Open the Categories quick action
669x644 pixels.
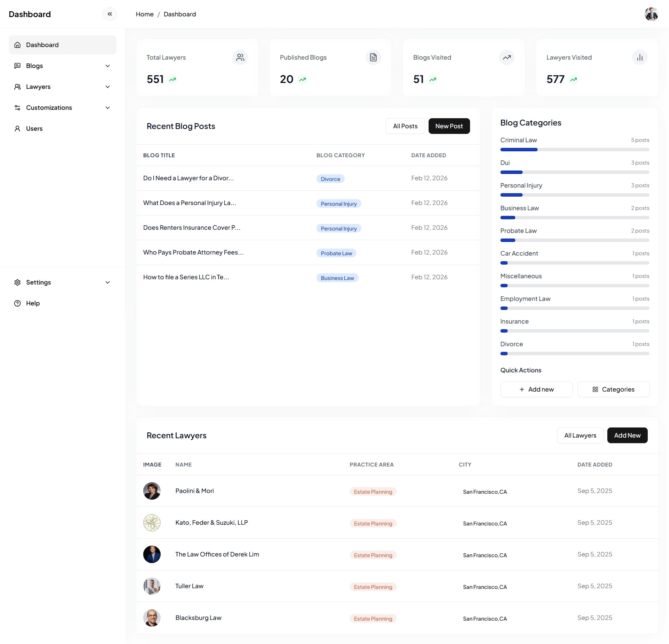point(613,389)
